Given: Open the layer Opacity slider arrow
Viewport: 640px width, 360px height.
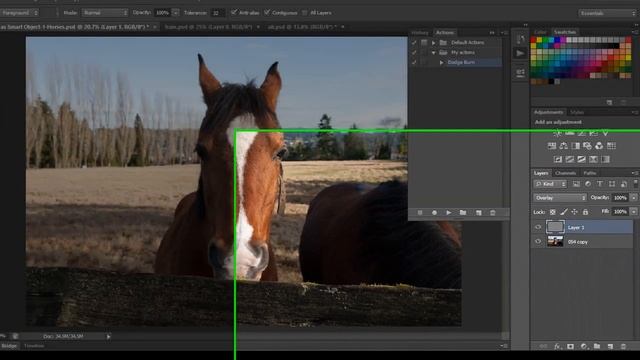Looking at the screenshot, I should [x=634, y=198].
